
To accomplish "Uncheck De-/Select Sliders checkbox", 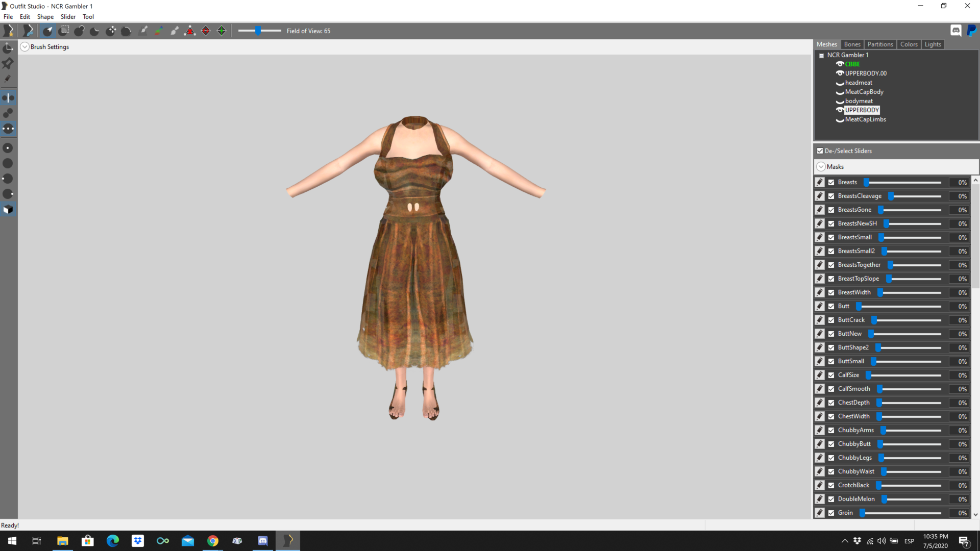I will [820, 151].
